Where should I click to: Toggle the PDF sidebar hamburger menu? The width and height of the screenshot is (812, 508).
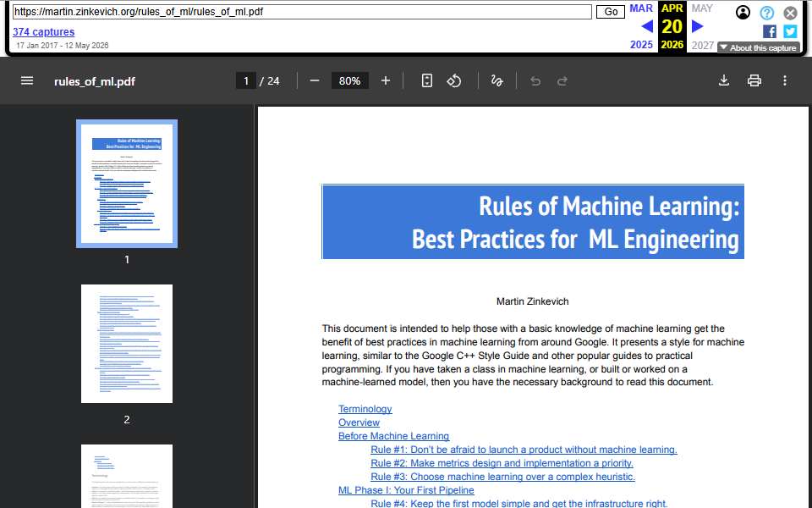pos(27,81)
